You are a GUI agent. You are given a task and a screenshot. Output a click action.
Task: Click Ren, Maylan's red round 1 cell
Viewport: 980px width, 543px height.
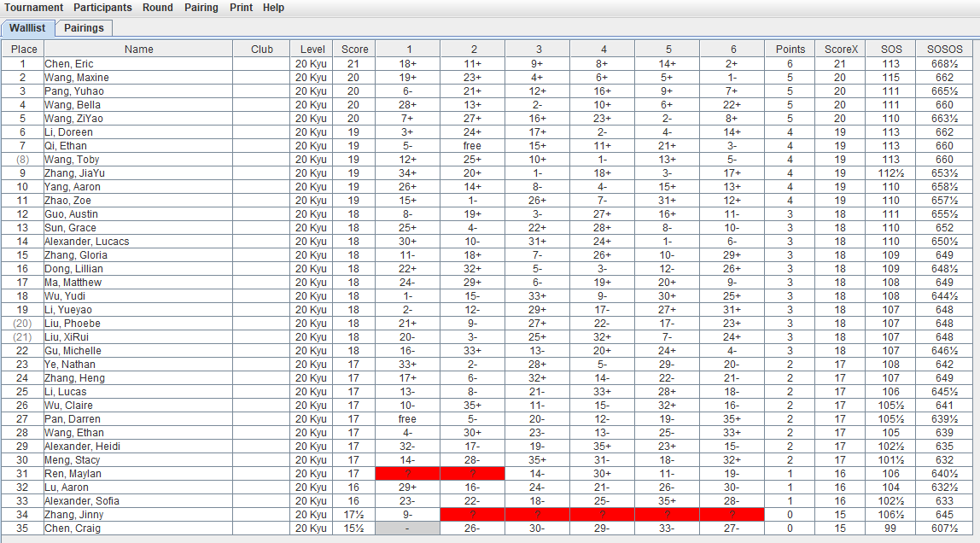(408, 474)
